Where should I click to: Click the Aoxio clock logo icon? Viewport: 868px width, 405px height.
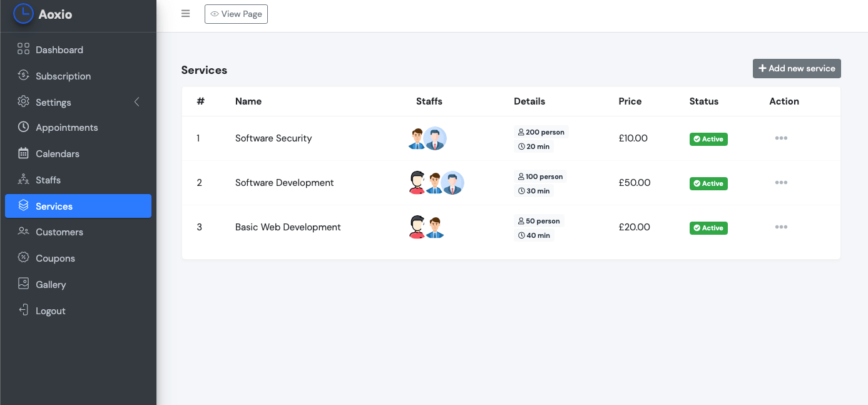[23, 14]
